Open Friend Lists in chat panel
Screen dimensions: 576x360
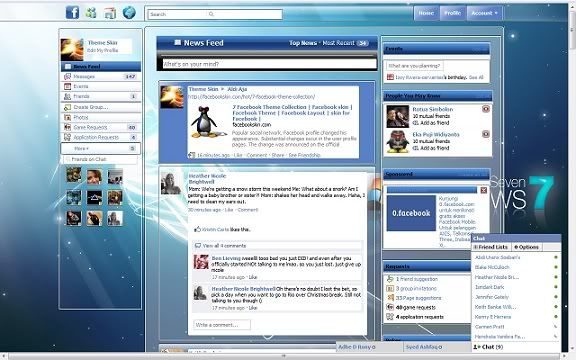[x=491, y=247]
